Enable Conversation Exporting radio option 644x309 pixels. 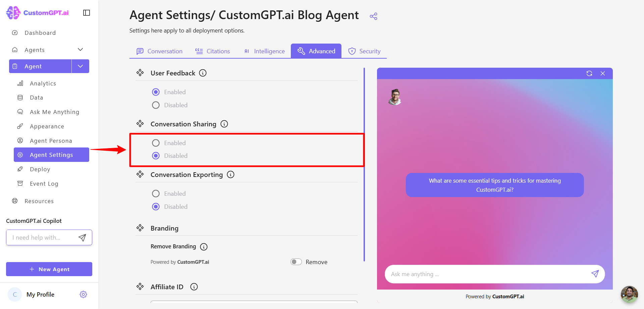156,194
